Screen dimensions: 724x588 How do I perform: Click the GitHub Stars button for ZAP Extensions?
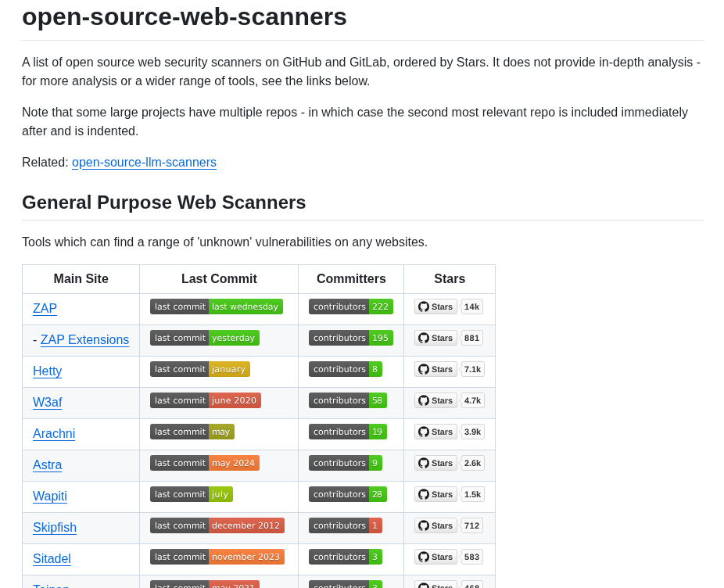(435, 338)
